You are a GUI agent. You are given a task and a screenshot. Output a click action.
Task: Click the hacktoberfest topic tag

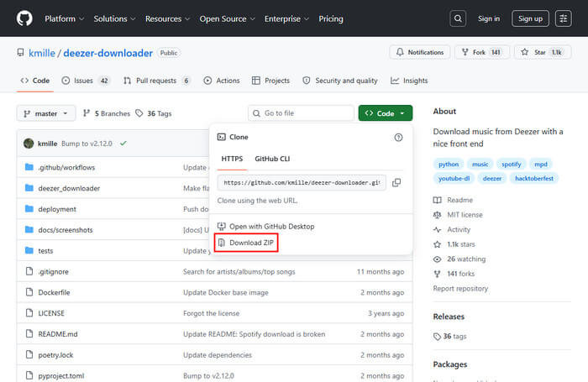[x=534, y=179]
